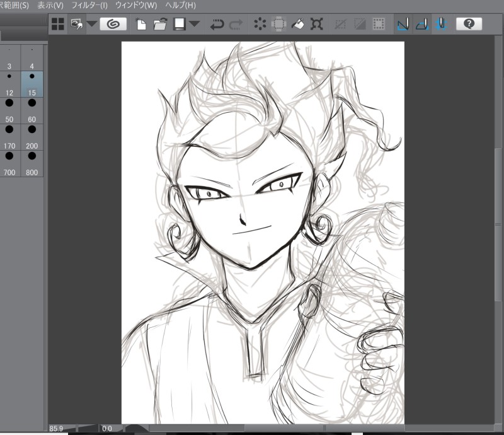Open the ウィンドウ(W) window menu
Screen dimensions: 504x435
136,5
